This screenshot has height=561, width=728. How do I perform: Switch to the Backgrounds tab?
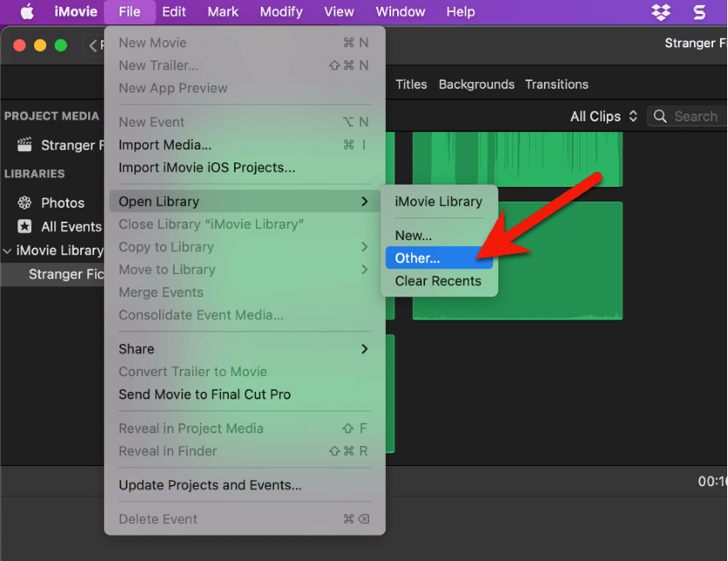point(477,85)
